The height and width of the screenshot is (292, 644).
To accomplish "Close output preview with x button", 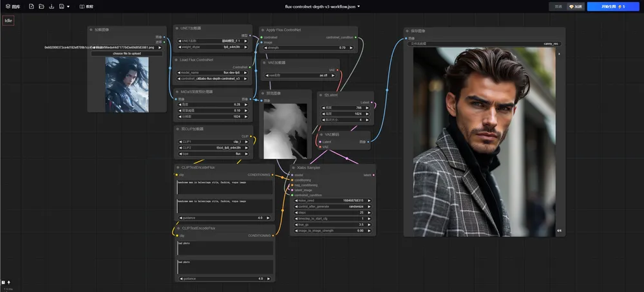I will click(x=559, y=54).
